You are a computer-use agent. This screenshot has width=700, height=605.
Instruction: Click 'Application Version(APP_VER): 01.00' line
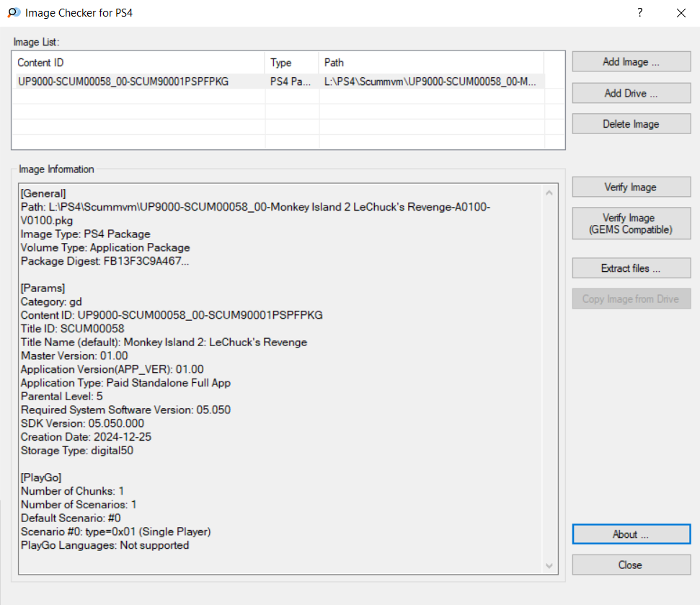(112, 369)
